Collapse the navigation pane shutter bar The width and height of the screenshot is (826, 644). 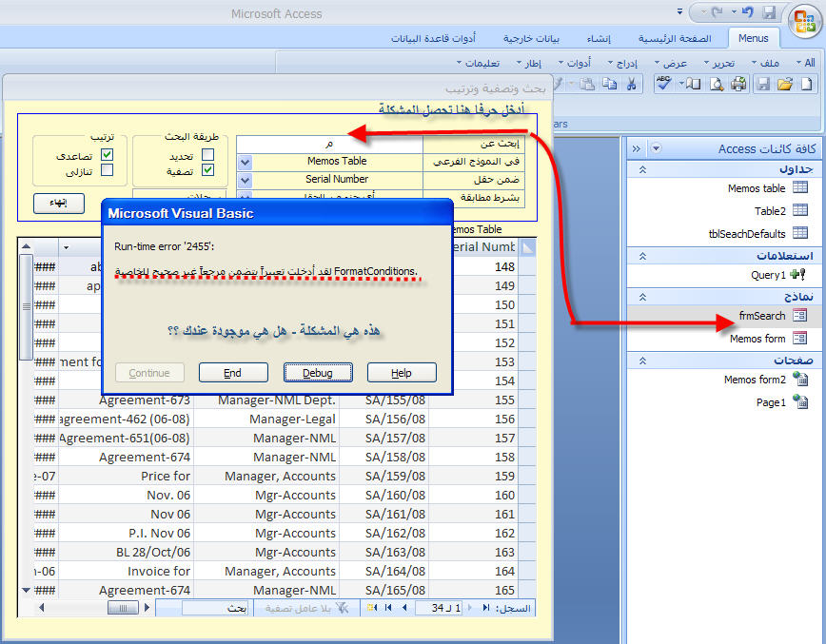pyautogui.click(x=637, y=148)
